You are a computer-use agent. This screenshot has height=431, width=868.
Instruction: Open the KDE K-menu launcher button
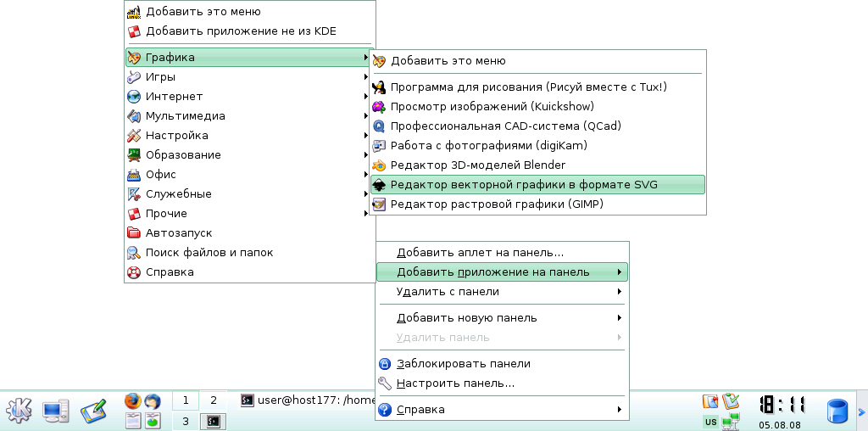coord(19,411)
